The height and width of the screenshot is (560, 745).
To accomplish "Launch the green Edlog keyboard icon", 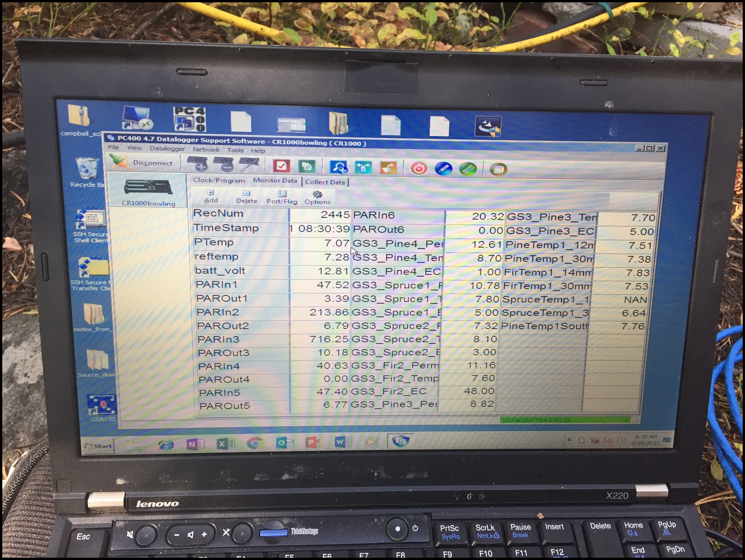I will [x=468, y=169].
